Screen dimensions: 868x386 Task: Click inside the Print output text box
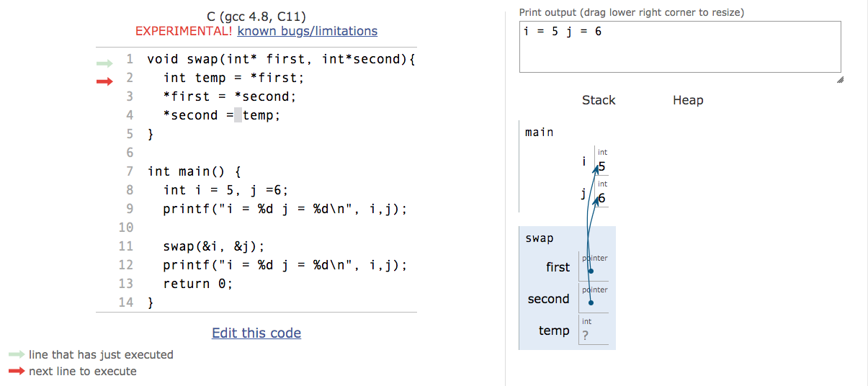680,47
